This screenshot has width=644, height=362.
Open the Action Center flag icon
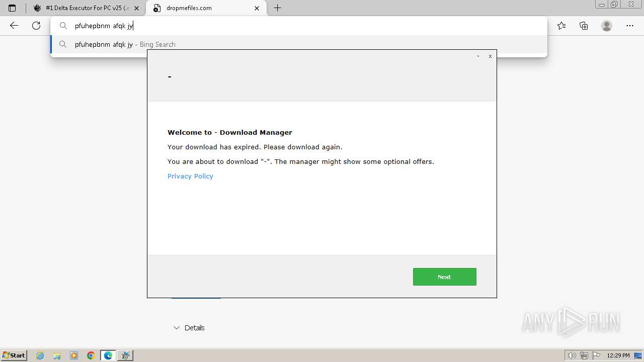[596, 355]
